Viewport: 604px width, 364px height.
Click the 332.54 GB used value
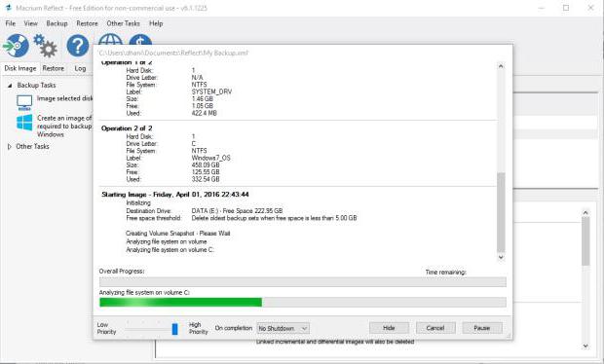point(206,179)
